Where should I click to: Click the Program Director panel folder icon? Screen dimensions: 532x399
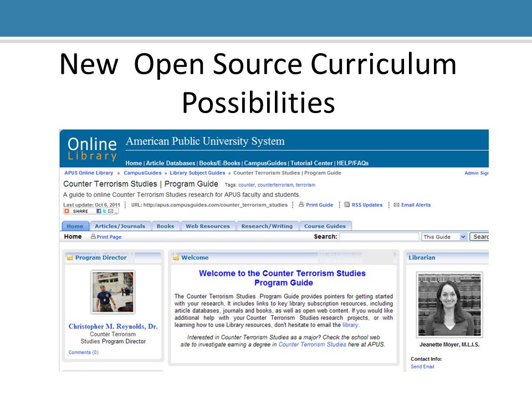coord(70,258)
